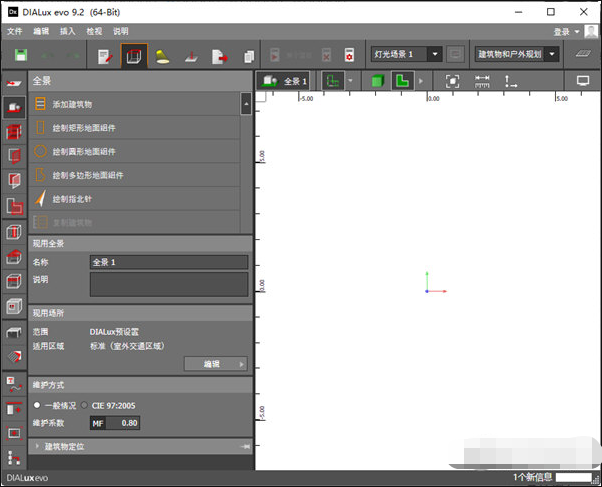The height and width of the screenshot is (487, 602).
Task: Open the 灯光场景 1 dropdown
Action: pyautogui.click(x=407, y=54)
